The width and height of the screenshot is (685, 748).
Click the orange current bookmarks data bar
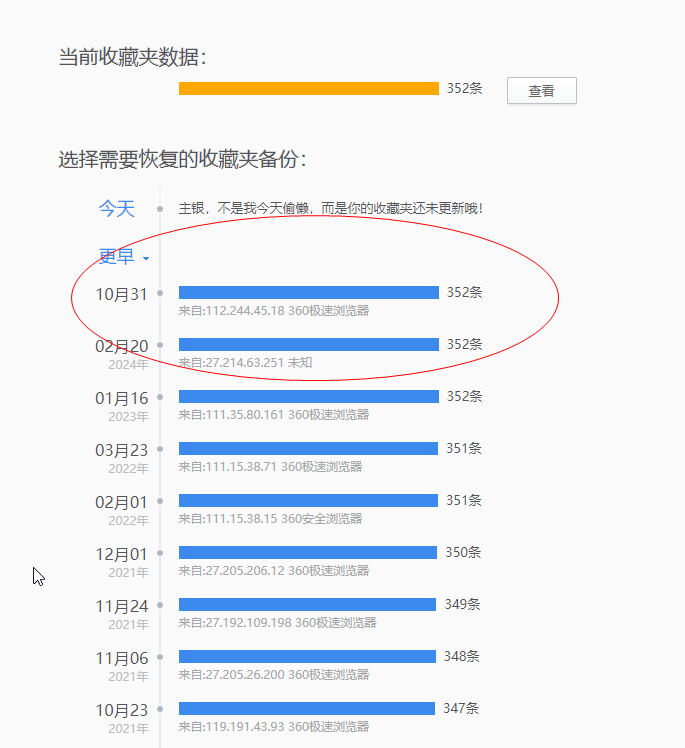308,88
